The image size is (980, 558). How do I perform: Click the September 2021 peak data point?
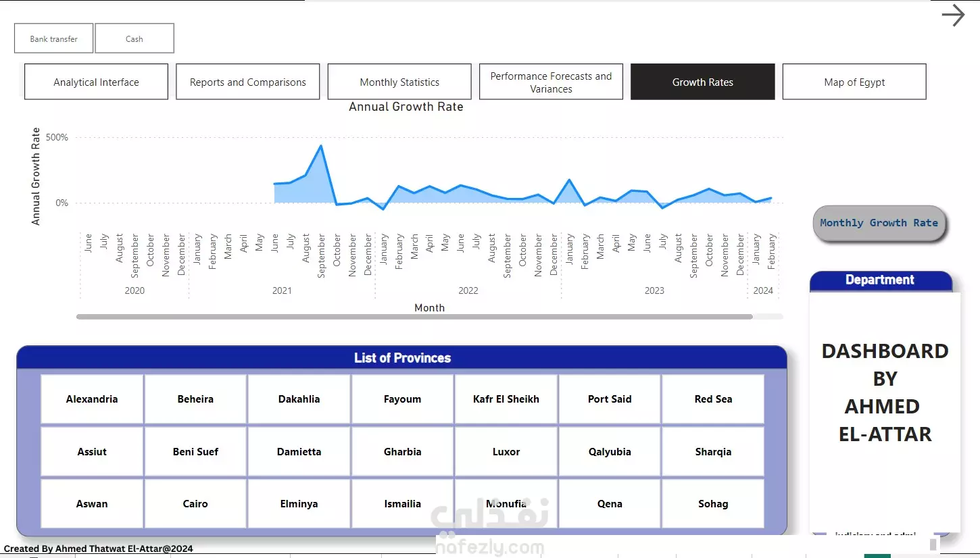(321, 145)
